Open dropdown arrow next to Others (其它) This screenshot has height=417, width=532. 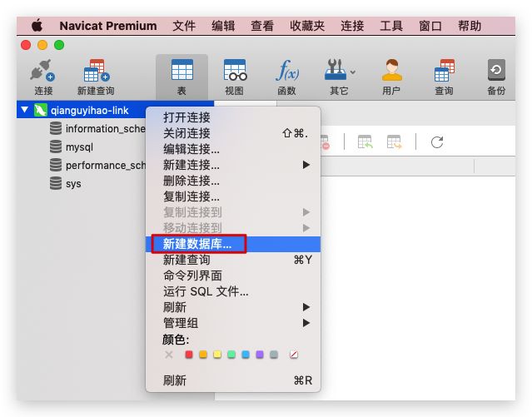353,72
